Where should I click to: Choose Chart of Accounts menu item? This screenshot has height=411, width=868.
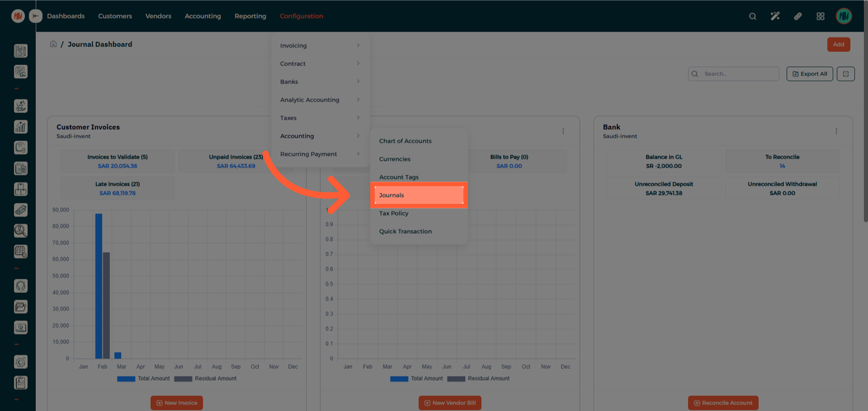click(x=405, y=141)
